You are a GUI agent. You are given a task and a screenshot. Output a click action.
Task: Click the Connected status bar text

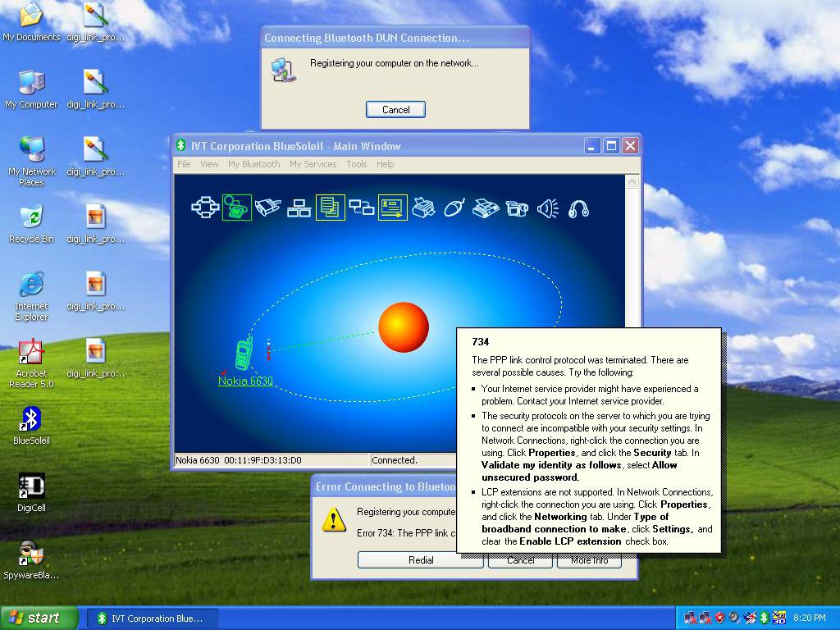click(x=395, y=460)
